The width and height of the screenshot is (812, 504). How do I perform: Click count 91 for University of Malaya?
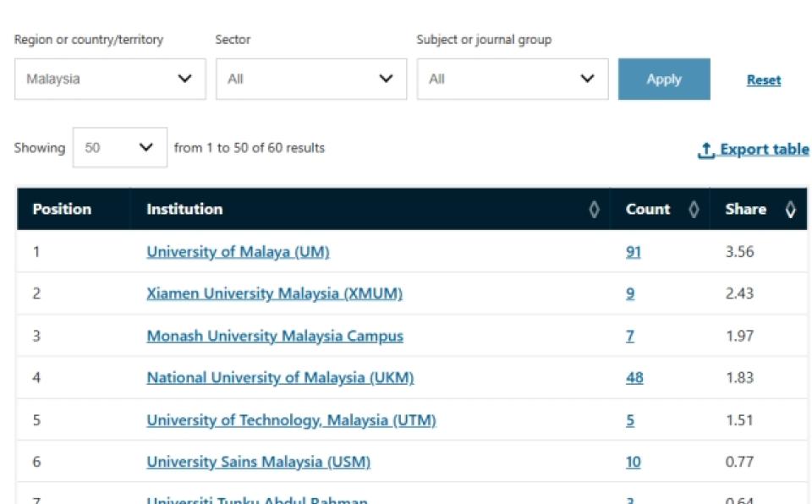click(634, 252)
